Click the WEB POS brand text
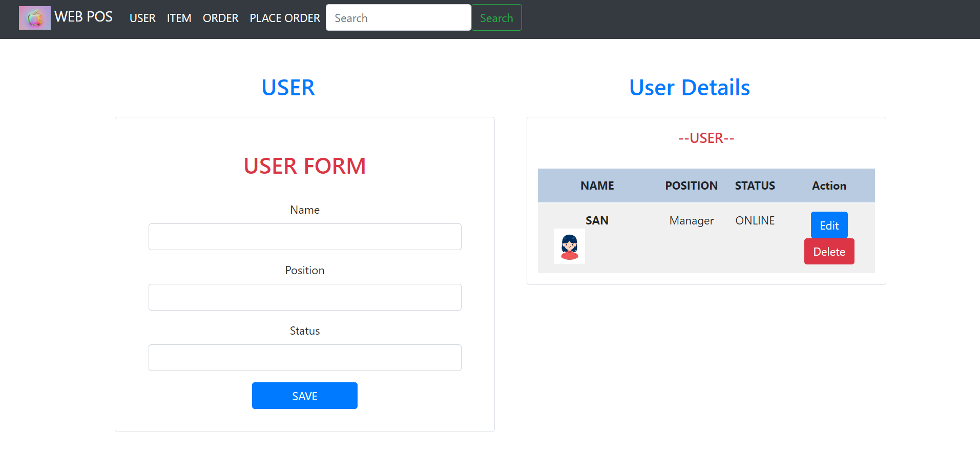Screen dimensions: 980x473 click(x=84, y=17)
